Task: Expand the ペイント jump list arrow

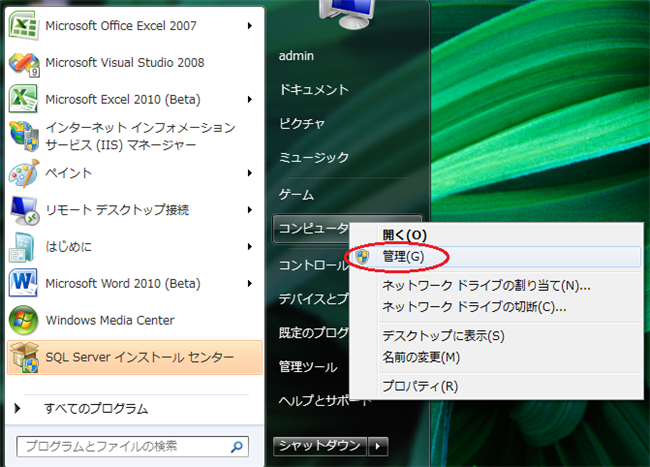Action: (x=250, y=173)
